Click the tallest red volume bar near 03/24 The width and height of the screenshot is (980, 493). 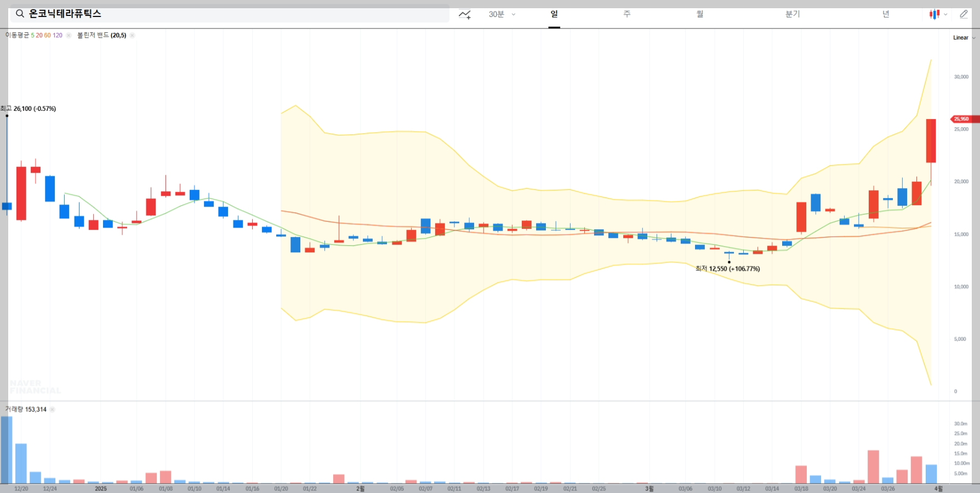pos(873,467)
